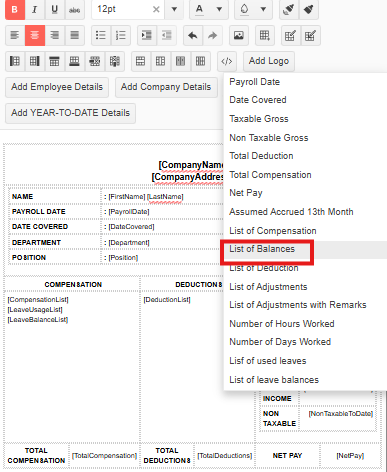This screenshot has height=472, width=387.
Task: Insert a numbered list
Action: point(121,35)
